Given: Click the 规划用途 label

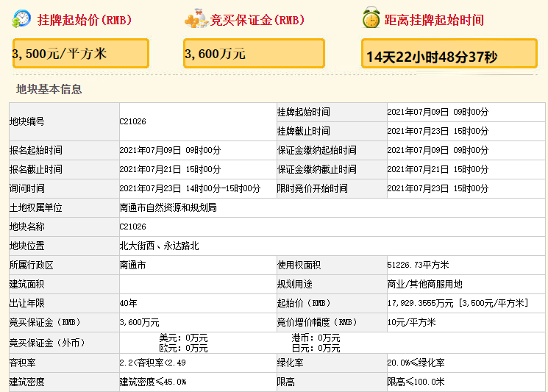Looking at the screenshot, I should click(295, 285).
